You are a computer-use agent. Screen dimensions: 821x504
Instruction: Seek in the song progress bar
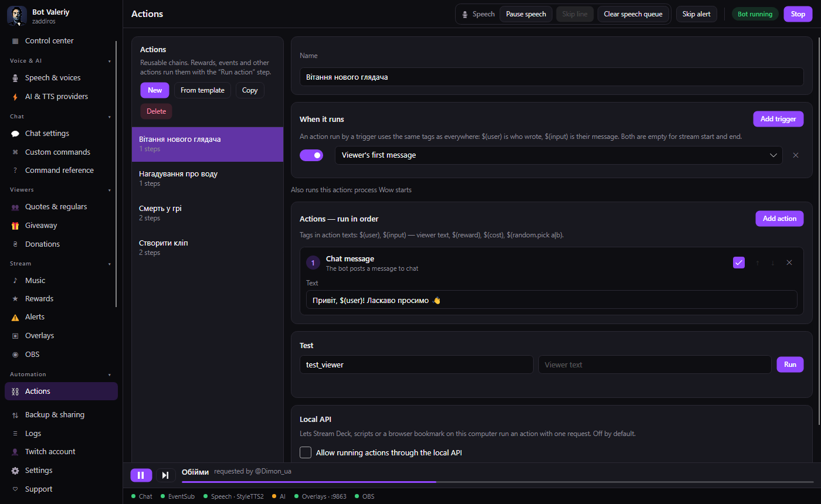click(x=498, y=482)
